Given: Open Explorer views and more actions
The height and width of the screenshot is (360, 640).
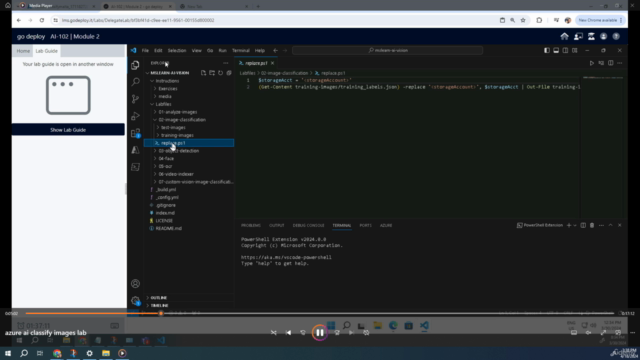Looking at the screenshot, I should tap(226, 63).
